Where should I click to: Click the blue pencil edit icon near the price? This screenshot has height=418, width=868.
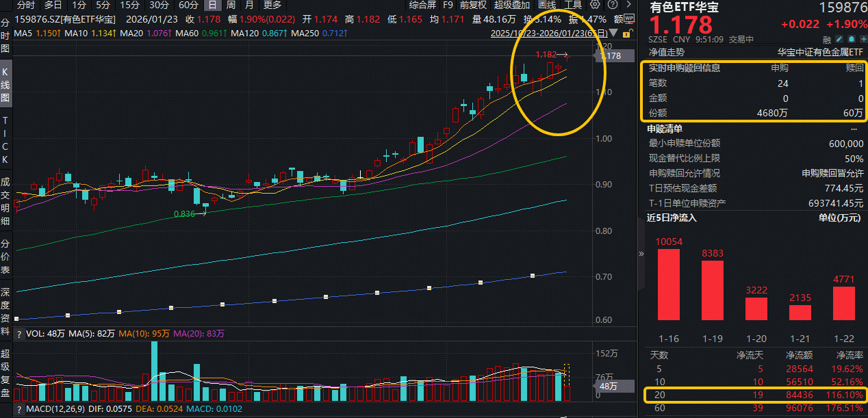pyautogui.click(x=839, y=39)
